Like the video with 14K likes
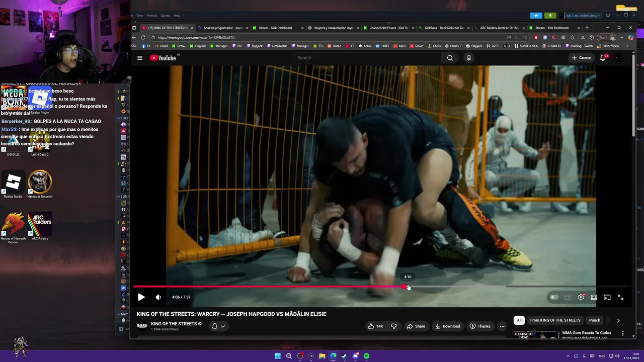 coord(375,326)
